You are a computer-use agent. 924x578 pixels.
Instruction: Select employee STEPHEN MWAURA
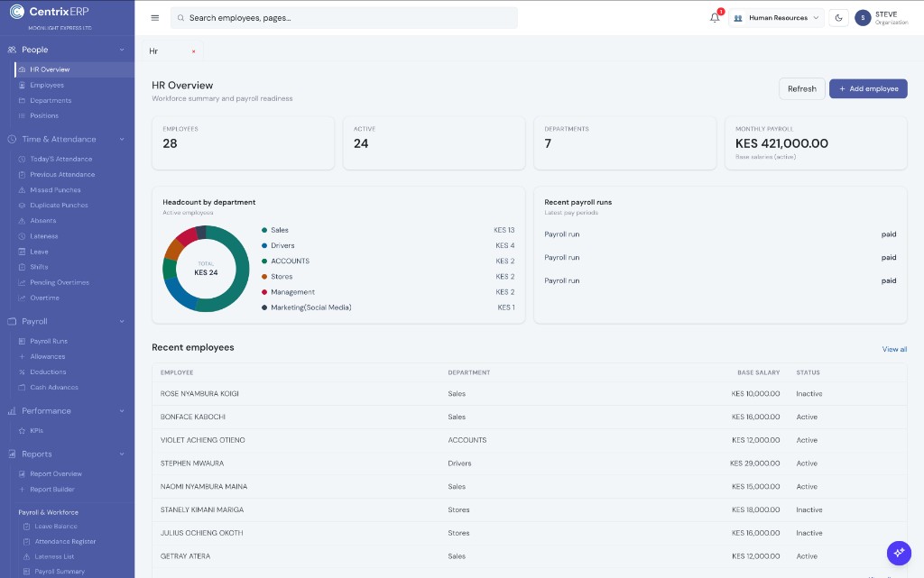(192, 463)
